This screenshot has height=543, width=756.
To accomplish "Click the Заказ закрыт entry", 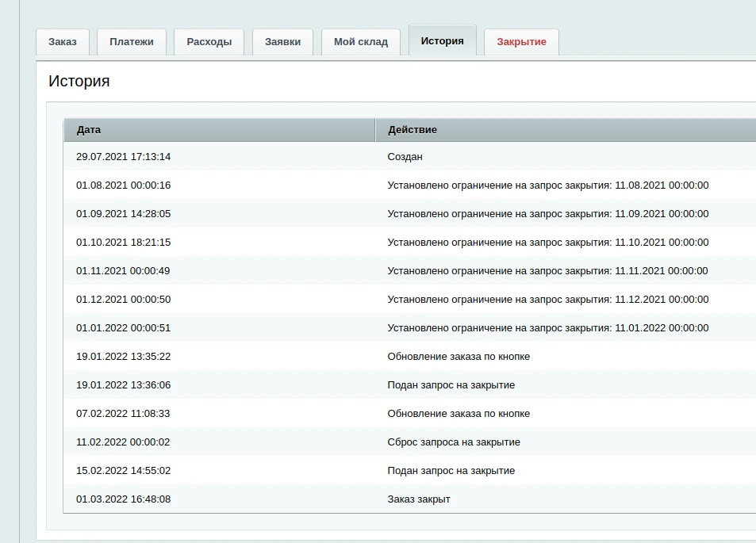I will tap(419, 499).
